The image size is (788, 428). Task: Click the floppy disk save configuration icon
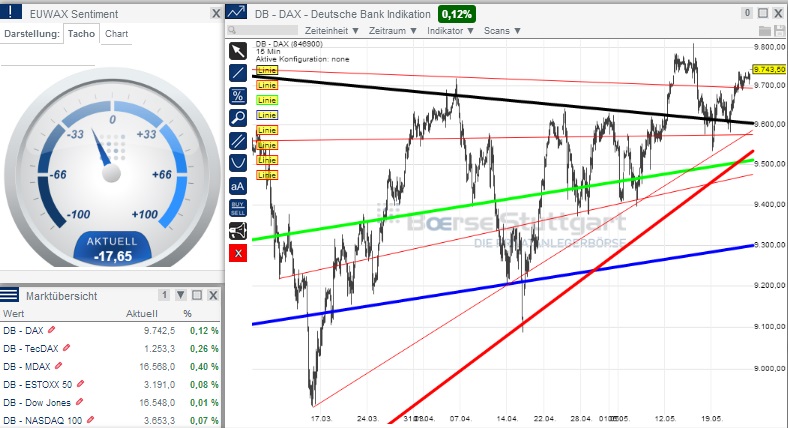click(779, 31)
